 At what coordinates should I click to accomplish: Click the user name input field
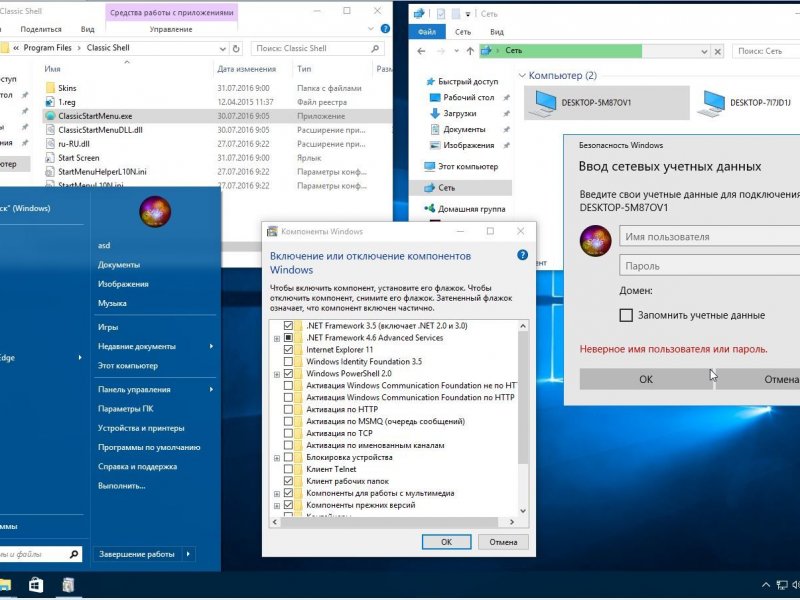710,237
